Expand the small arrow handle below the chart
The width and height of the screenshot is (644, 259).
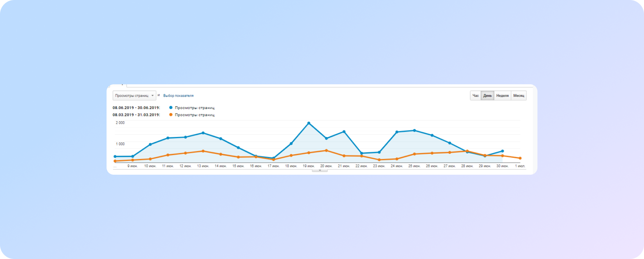point(320,170)
